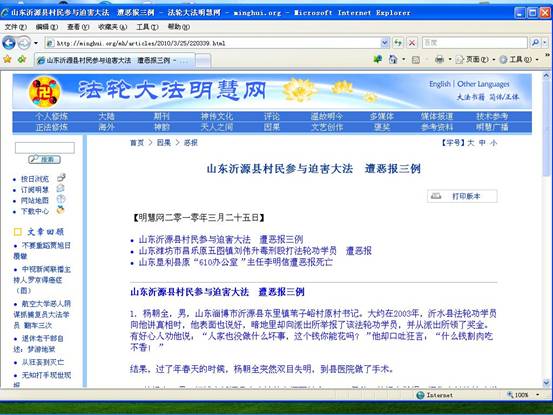The width and height of the screenshot is (553, 415).
Task: Open the 编辑(E) menu
Action: [47, 27]
